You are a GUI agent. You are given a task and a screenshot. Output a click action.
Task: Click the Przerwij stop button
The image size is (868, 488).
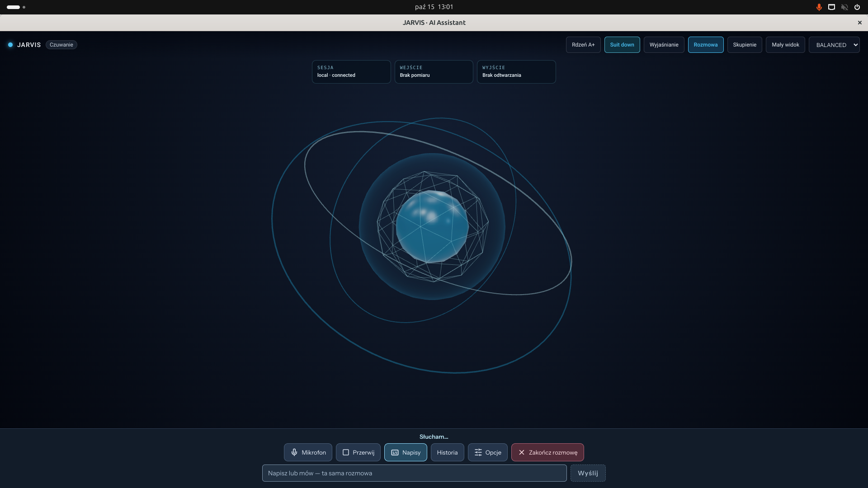[x=358, y=452]
